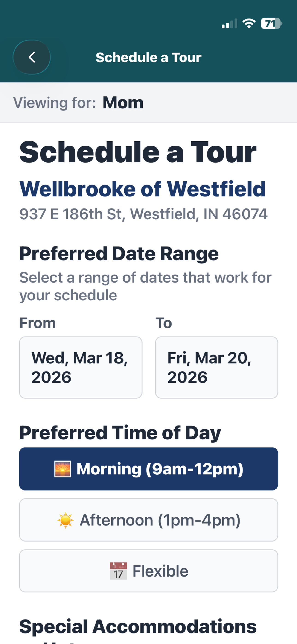The image size is (297, 644).
Task: Open the To date picker Fri, Mar 20
Action: (x=216, y=367)
